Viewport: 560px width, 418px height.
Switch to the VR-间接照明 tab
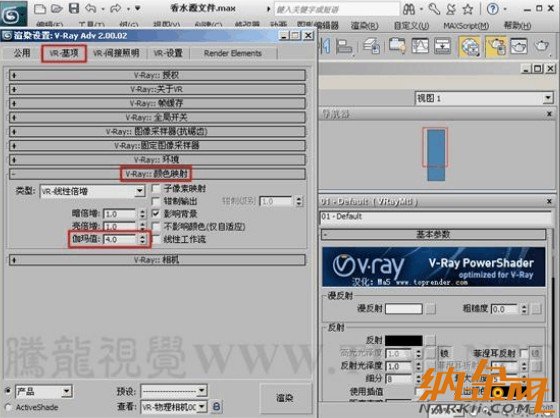point(116,54)
